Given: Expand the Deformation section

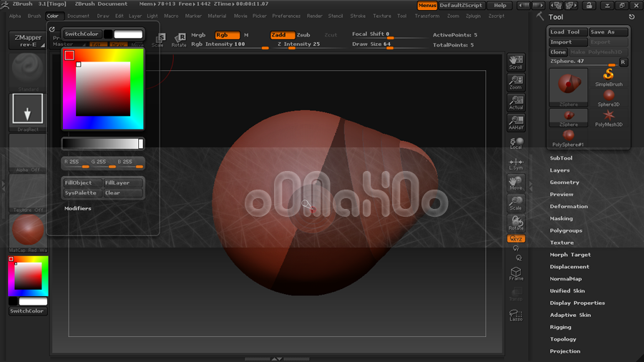Looking at the screenshot, I should 569,207.
